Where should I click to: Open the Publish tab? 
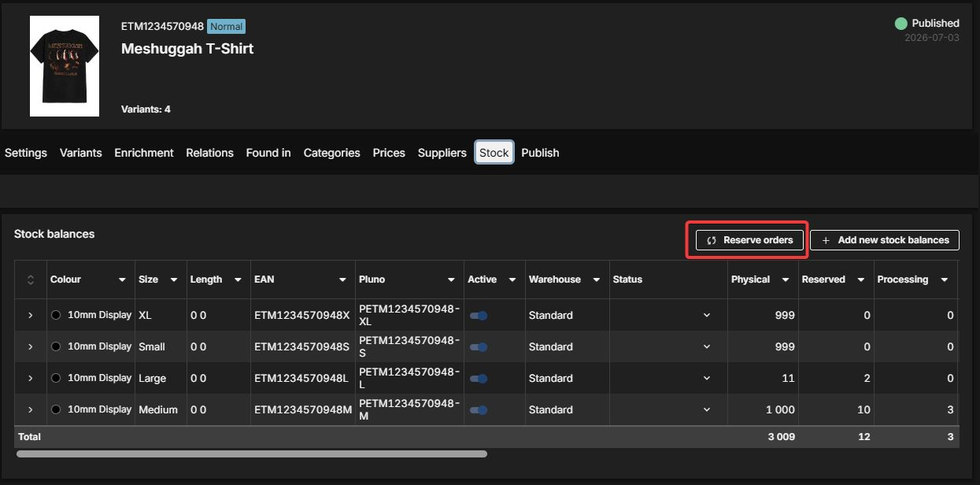tap(540, 153)
